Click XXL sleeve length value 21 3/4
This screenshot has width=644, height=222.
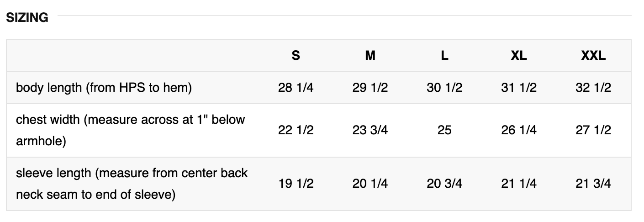click(x=593, y=184)
